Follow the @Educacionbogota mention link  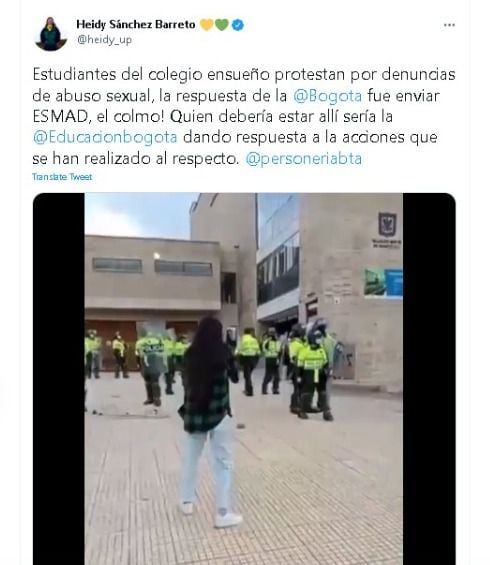click(105, 137)
